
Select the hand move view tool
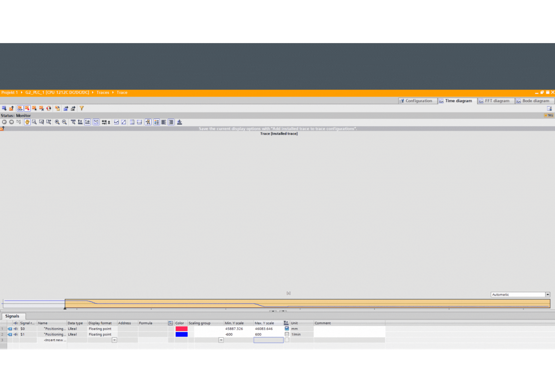(x=27, y=122)
